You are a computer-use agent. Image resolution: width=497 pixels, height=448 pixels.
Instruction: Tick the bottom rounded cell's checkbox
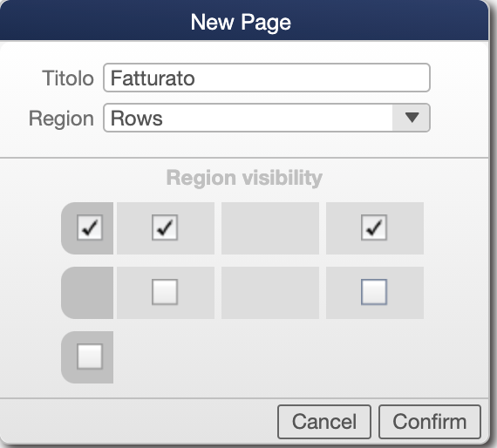pos(90,356)
